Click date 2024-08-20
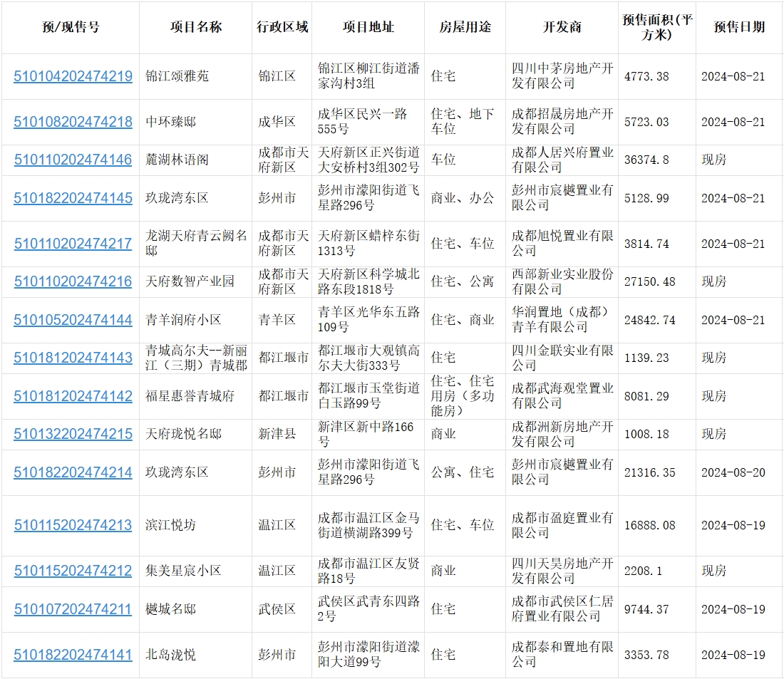 [x=733, y=472]
